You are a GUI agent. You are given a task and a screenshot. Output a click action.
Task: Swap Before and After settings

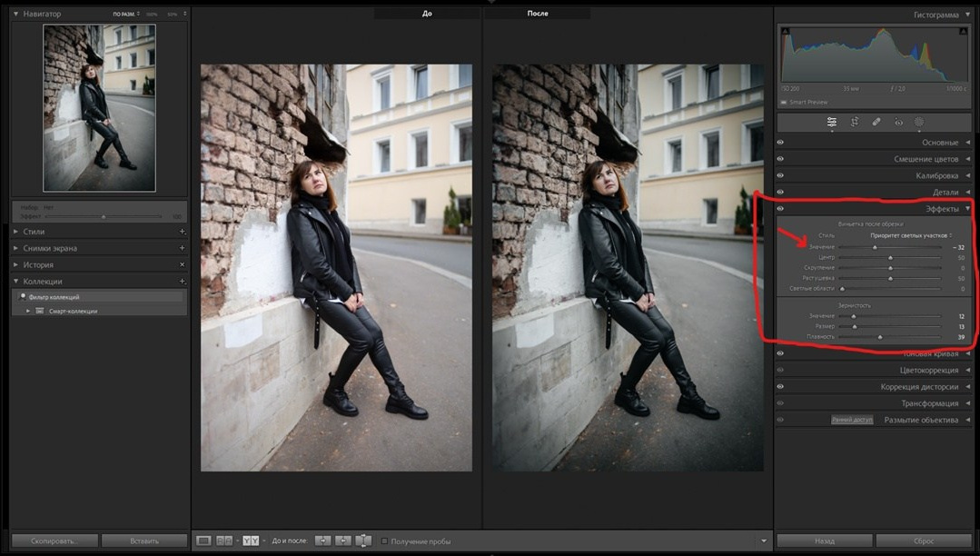point(363,541)
